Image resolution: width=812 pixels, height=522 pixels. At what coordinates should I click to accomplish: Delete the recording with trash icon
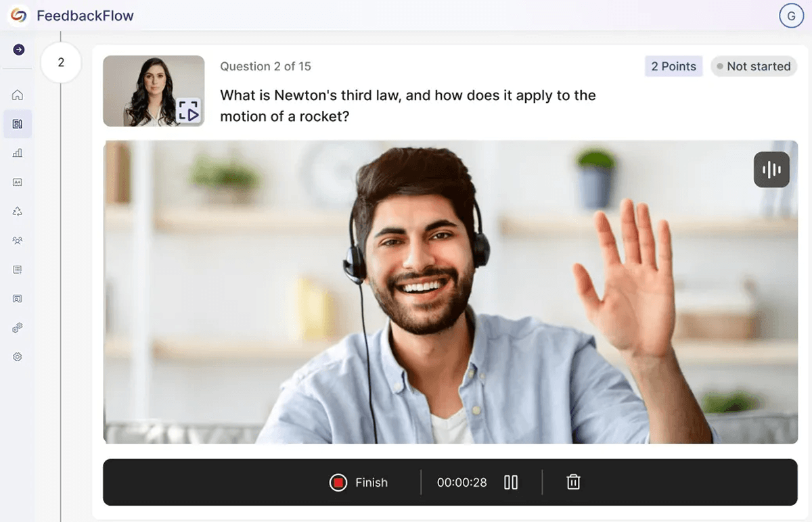click(x=573, y=482)
